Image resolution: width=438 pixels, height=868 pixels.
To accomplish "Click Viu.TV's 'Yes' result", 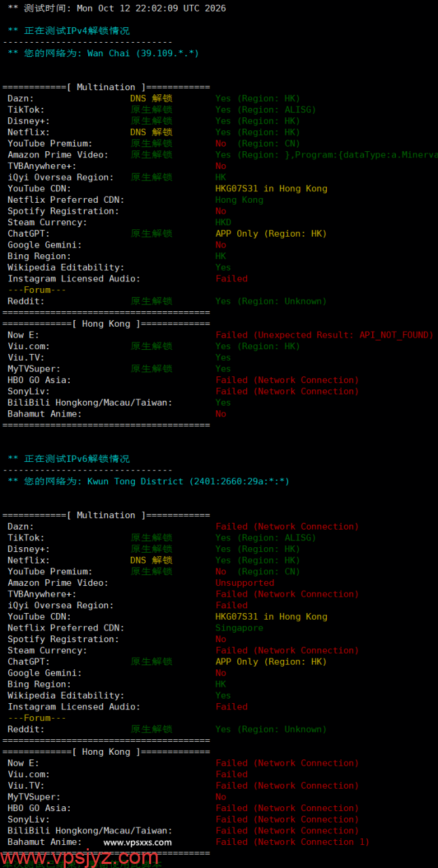I will point(223,357).
